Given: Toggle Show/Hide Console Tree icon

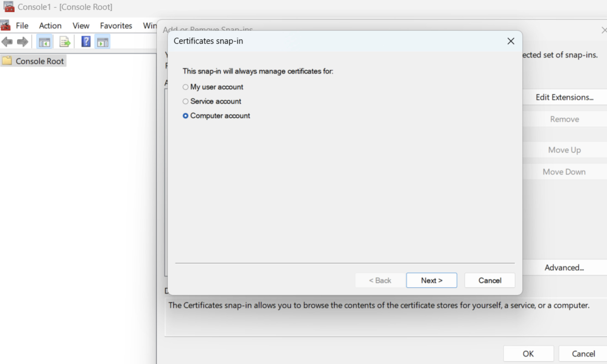Looking at the screenshot, I should pyautogui.click(x=44, y=42).
